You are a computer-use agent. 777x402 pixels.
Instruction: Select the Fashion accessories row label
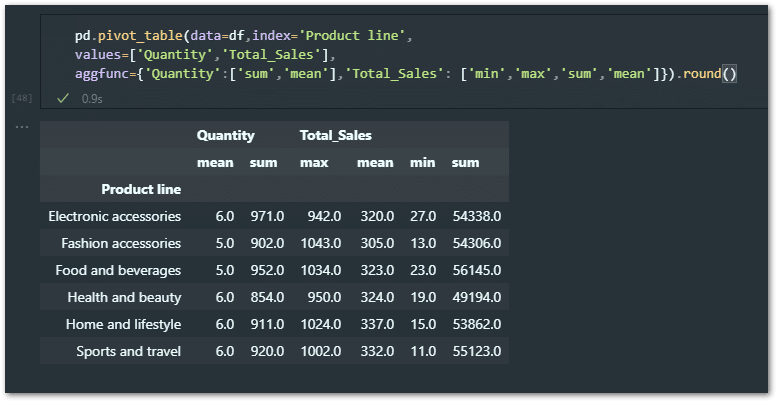(x=121, y=243)
